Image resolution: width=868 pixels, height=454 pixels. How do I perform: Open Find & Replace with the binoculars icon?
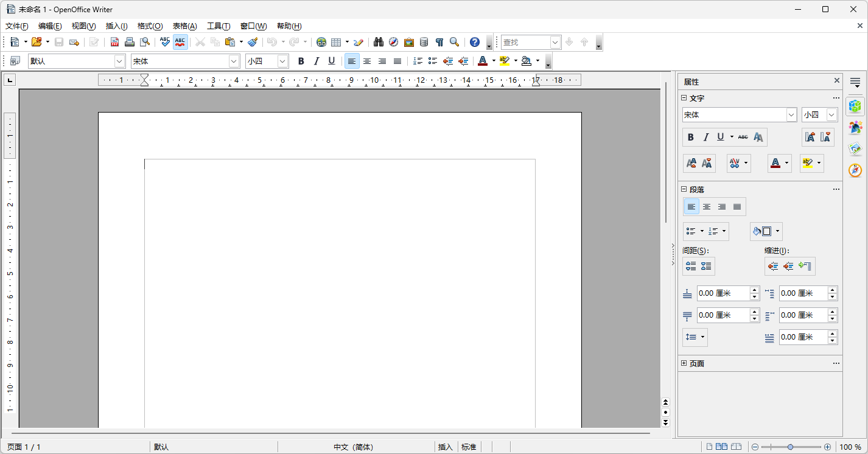coord(379,42)
